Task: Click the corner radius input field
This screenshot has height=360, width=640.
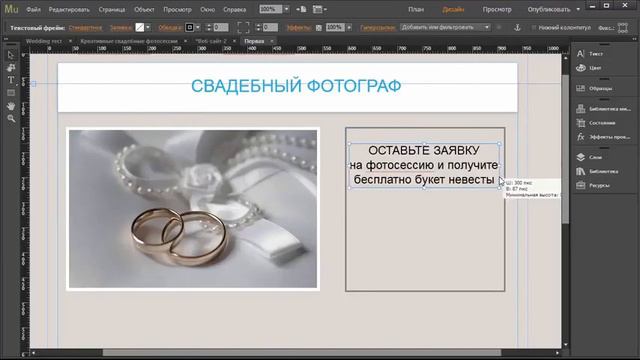Action: point(270,27)
